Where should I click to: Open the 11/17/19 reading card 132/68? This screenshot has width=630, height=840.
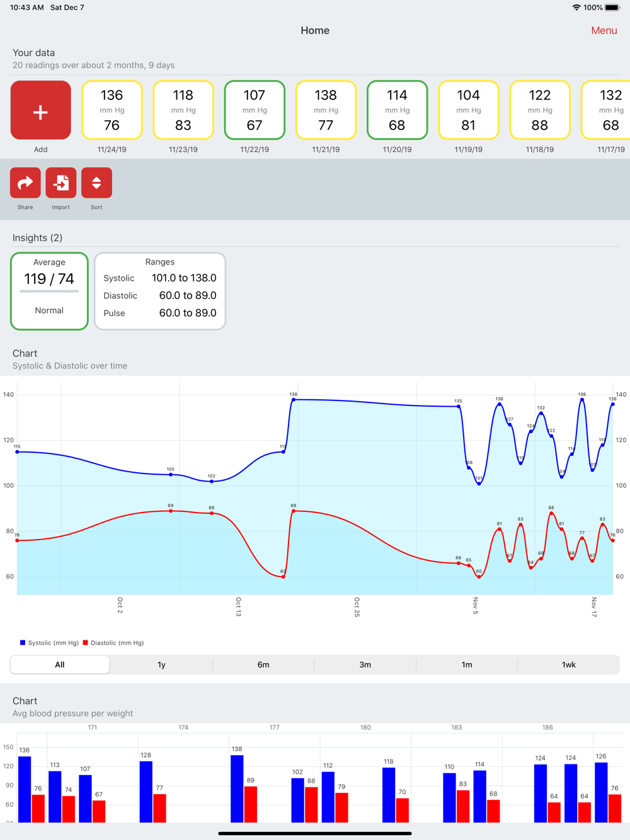(606, 110)
